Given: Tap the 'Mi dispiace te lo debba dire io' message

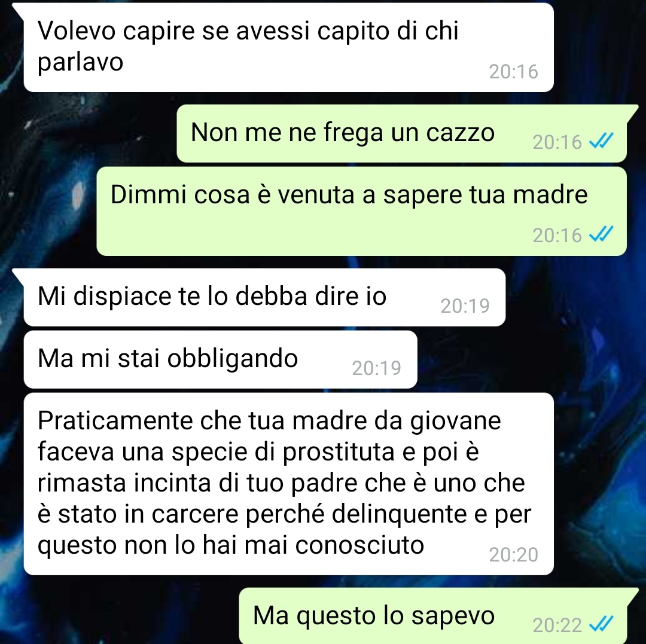Looking at the screenshot, I should (x=264, y=297).
